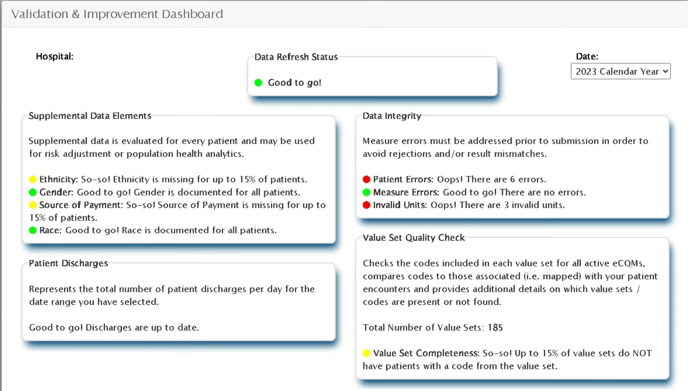Click the Source of Payment label

point(81,205)
